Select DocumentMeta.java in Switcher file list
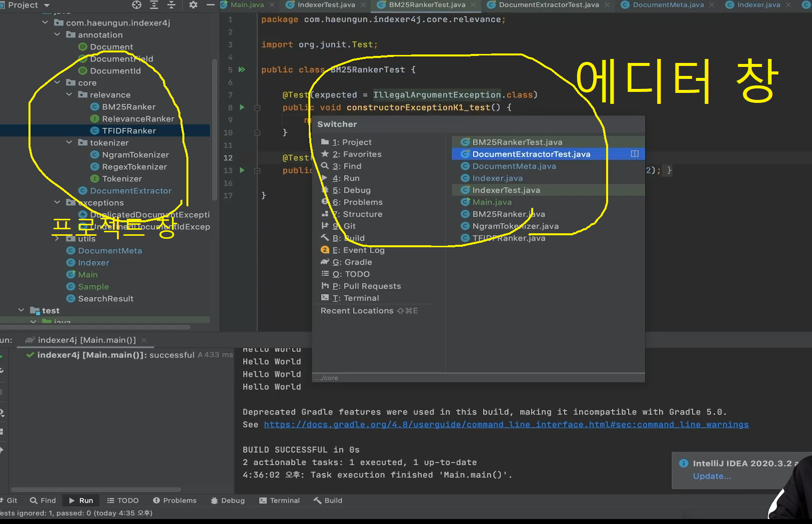The width and height of the screenshot is (812, 524). (548, 166)
